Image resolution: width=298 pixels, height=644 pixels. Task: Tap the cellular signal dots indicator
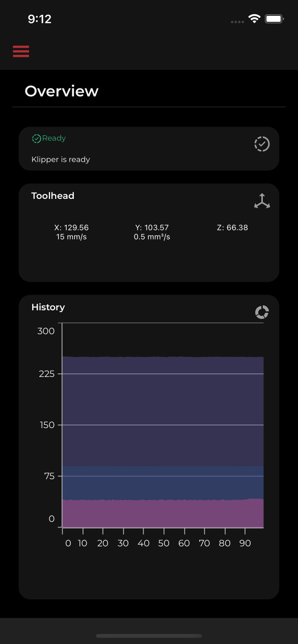[x=237, y=20]
